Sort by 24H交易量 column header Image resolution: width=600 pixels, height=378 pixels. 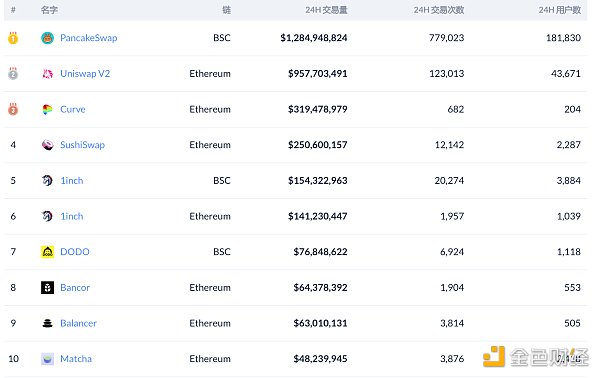pos(326,10)
